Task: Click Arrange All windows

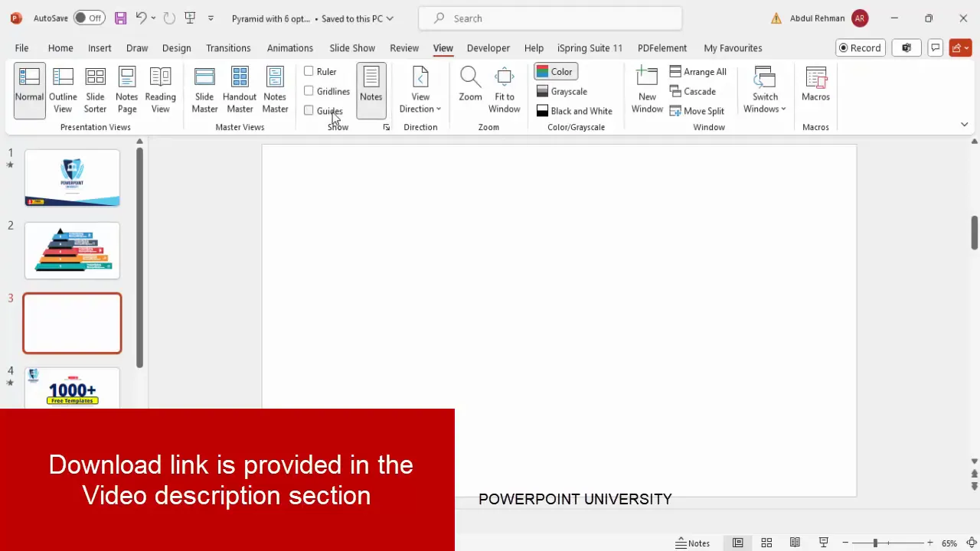Action: (697, 71)
